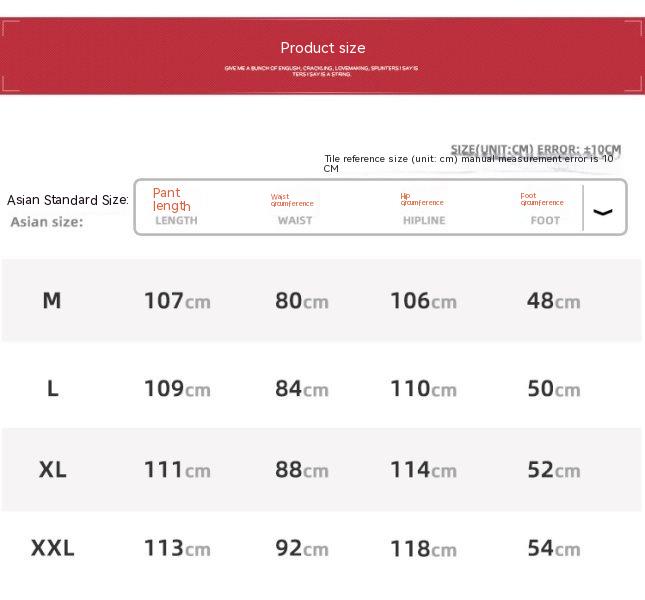Click the 48cm foot value for M

[553, 300]
